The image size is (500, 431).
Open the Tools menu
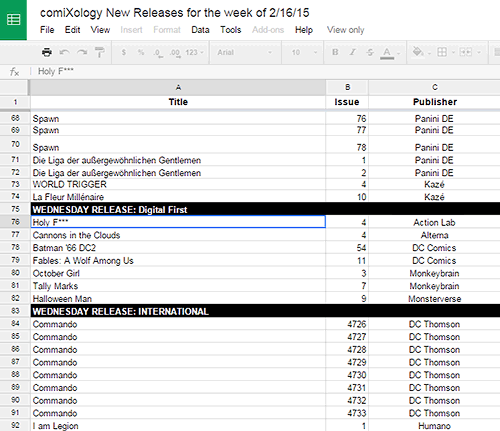coord(231,30)
